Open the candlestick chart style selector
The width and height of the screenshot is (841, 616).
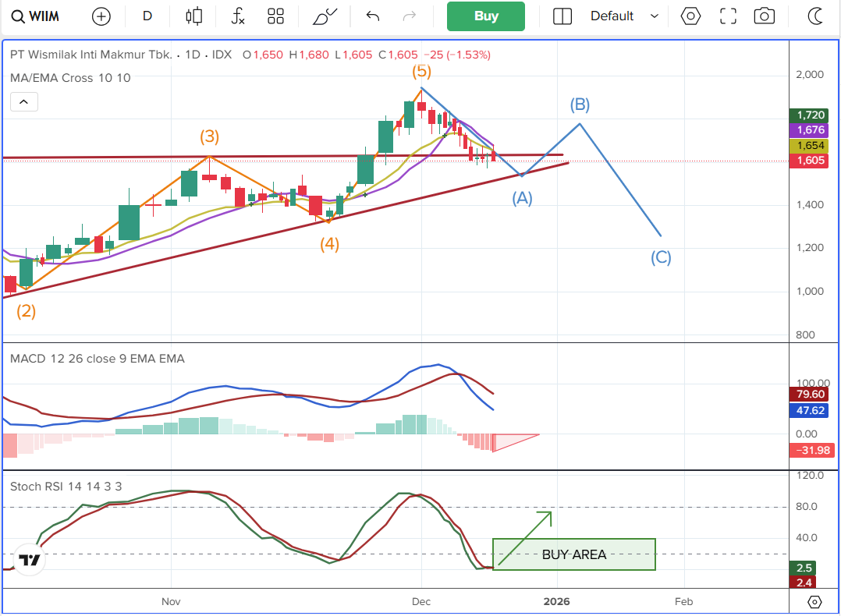(x=194, y=16)
